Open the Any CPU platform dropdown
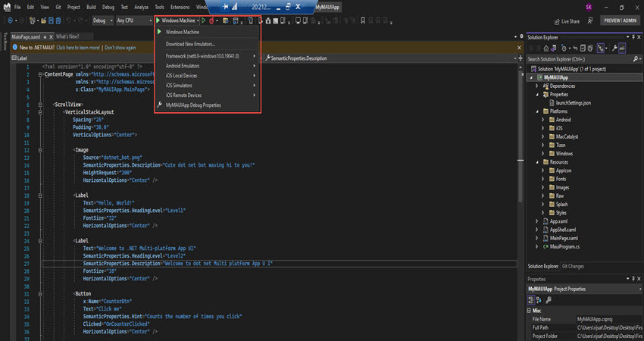The image size is (644, 341). tap(133, 20)
